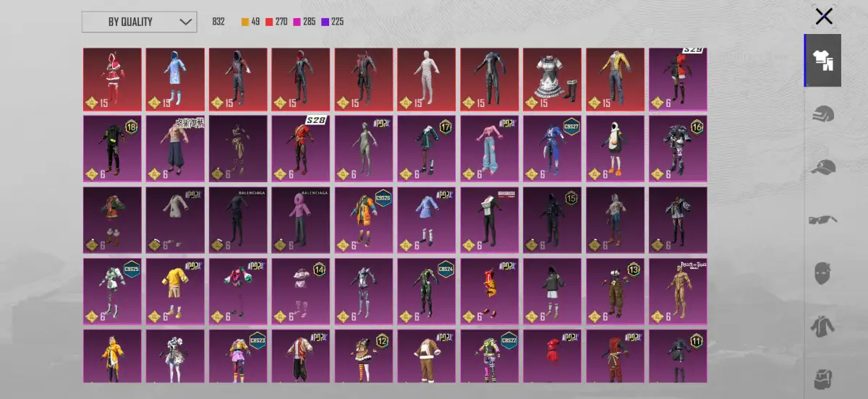
Task: Select the Balenciaga black outfit
Action: [x=238, y=220]
